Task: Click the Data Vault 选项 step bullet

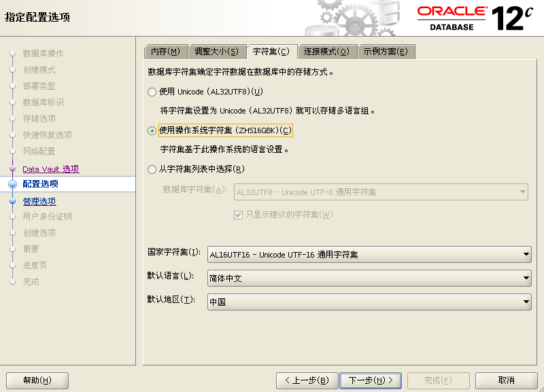Action: pyautogui.click(x=12, y=168)
